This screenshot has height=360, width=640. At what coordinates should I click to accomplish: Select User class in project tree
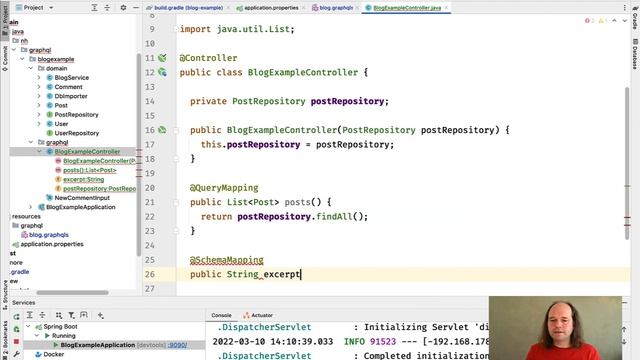61,124
